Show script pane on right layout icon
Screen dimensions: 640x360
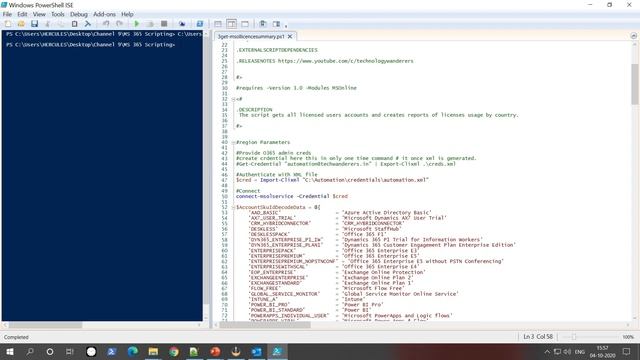click(231, 24)
